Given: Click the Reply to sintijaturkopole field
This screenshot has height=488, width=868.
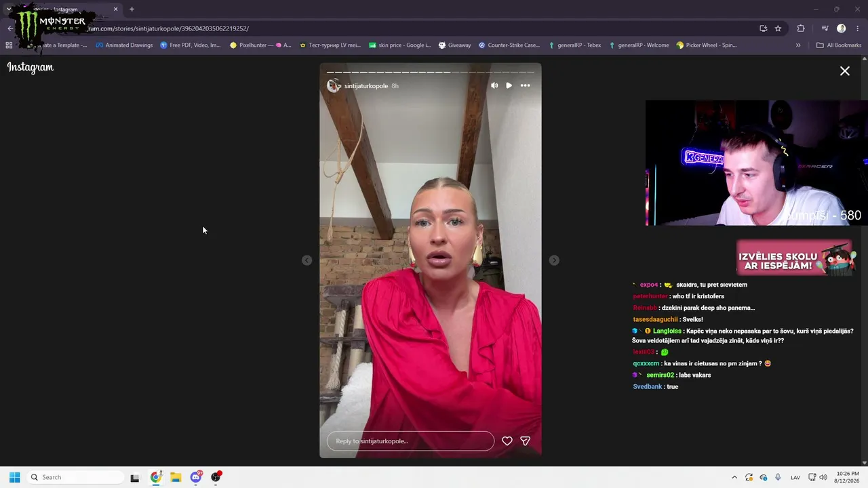Looking at the screenshot, I should point(410,441).
